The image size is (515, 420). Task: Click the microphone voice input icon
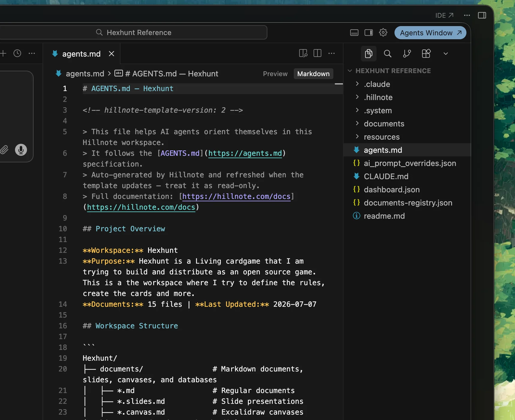[21, 150]
